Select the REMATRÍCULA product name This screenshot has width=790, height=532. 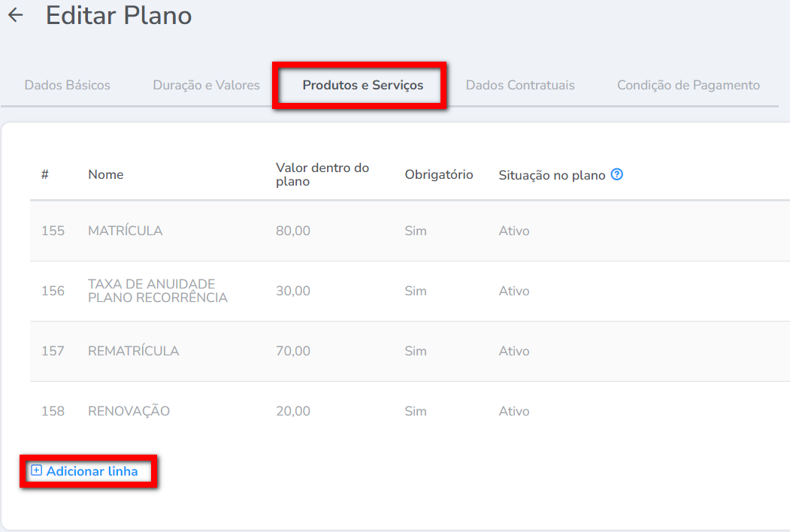pos(133,351)
